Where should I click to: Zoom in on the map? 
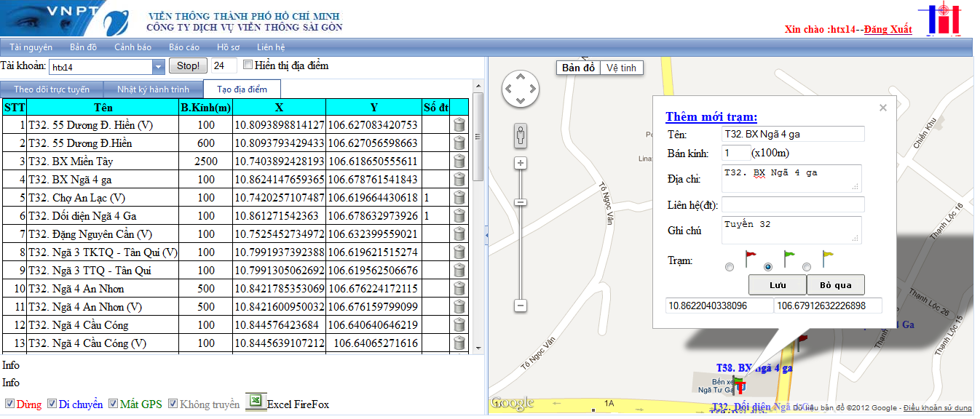[521, 163]
